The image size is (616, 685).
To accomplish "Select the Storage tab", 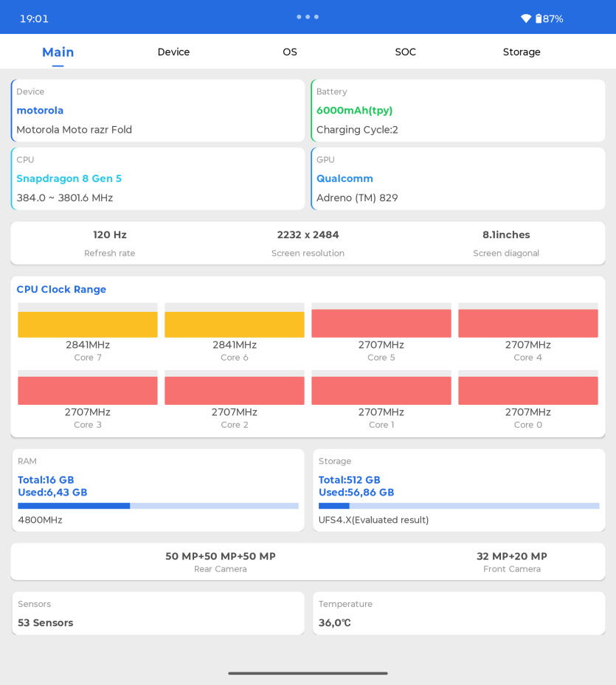I will pos(522,52).
